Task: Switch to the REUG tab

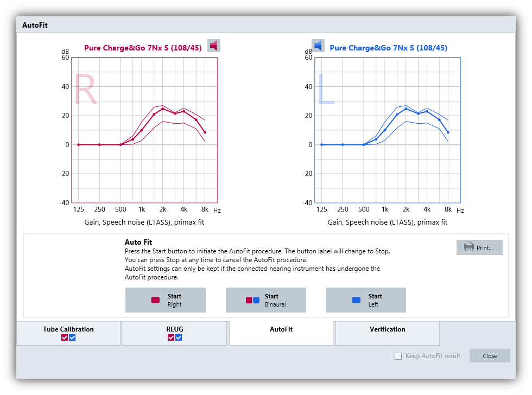Action: click(174, 333)
